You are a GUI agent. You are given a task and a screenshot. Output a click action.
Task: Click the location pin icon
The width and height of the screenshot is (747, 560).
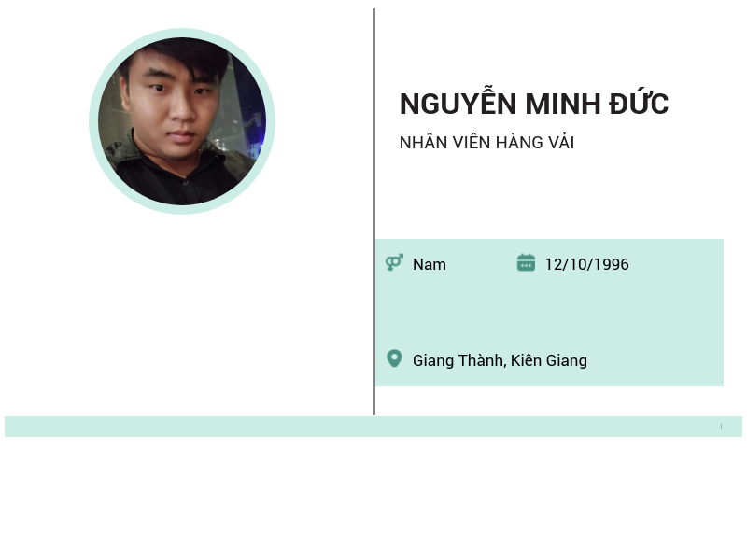(x=394, y=358)
